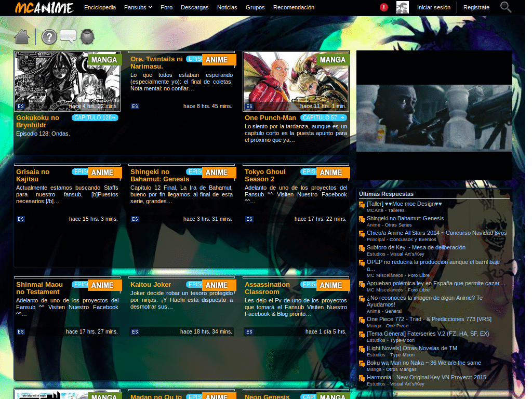The height and width of the screenshot is (399, 532).
Task: Click the user avatar icon in header
Action: (402, 7)
